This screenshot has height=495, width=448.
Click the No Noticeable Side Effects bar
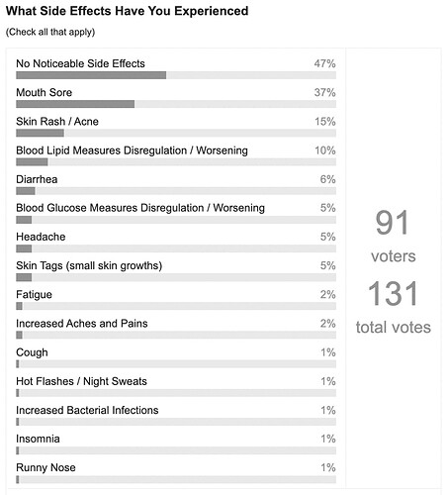[176, 75]
